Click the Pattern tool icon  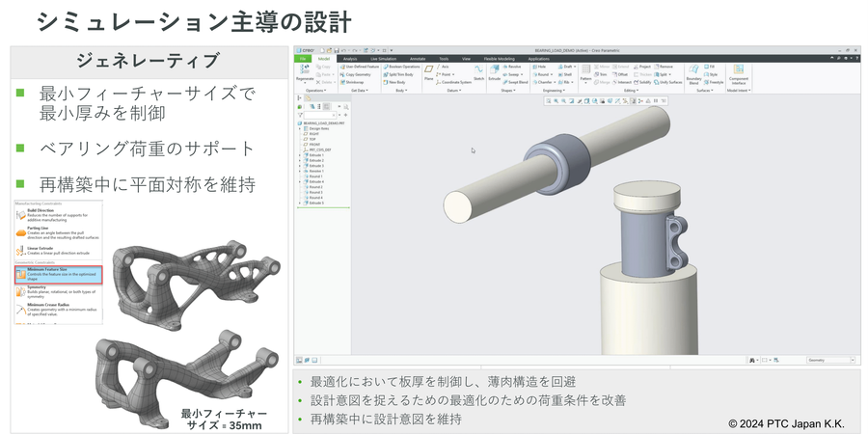point(585,72)
